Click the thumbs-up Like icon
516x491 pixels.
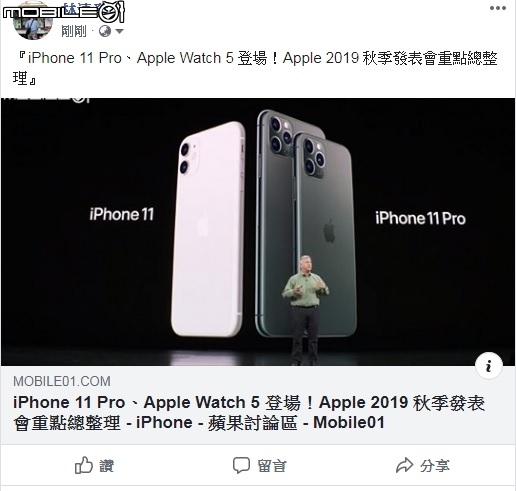(83, 465)
